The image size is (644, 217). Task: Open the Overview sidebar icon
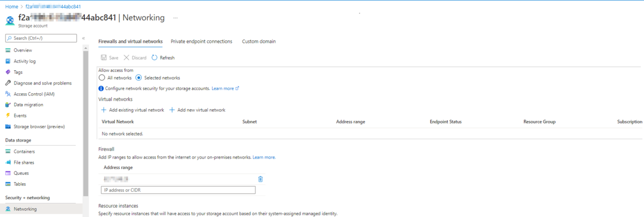[x=8, y=50]
